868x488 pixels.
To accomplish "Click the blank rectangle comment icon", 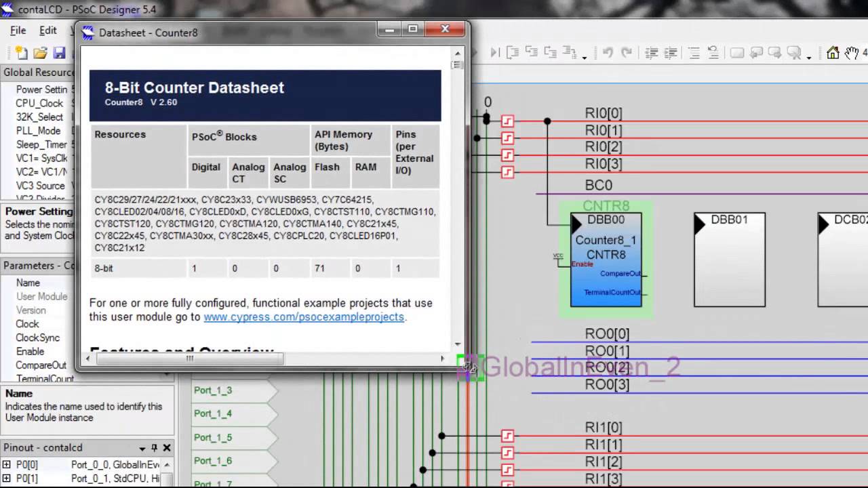I will 737,52.
